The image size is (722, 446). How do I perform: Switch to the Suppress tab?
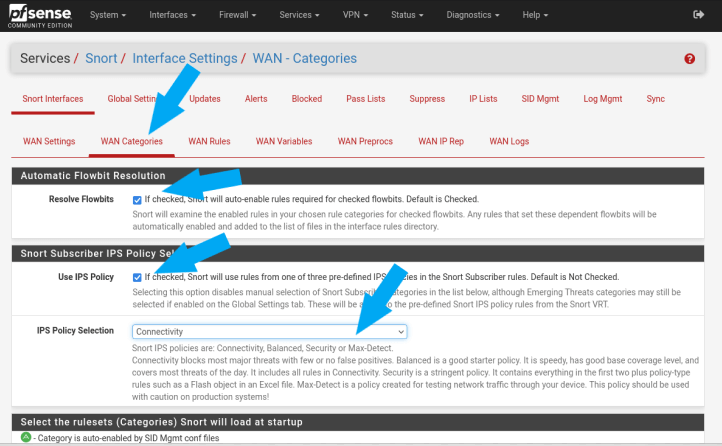point(427,99)
